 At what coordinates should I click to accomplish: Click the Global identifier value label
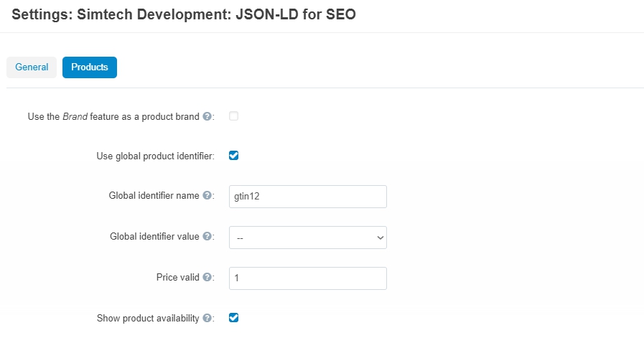(x=154, y=237)
